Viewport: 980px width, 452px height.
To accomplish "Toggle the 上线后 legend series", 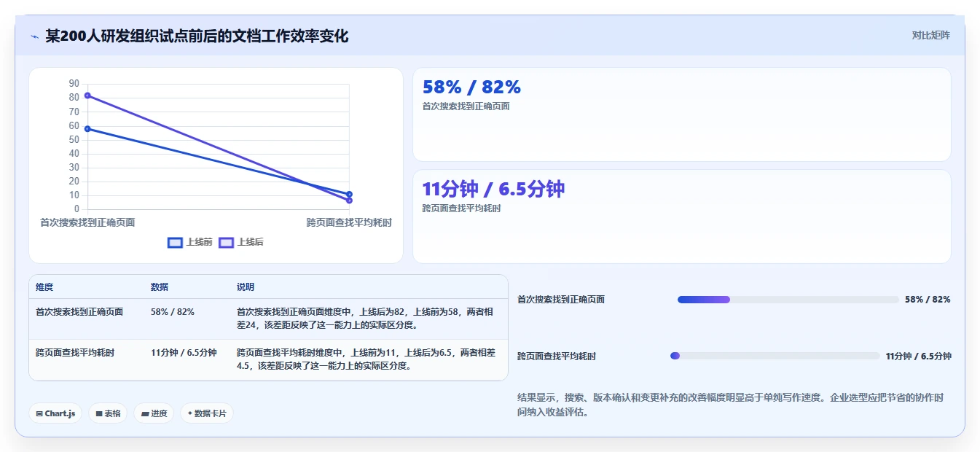I will [241, 243].
